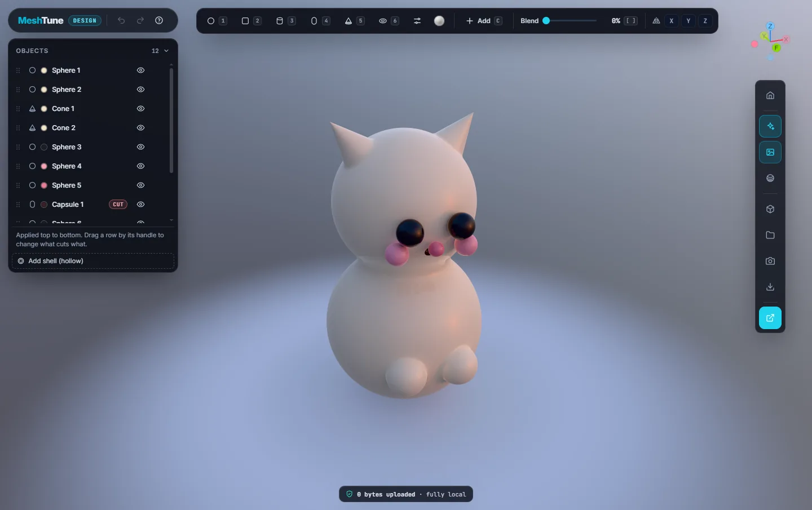Image resolution: width=812 pixels, height=510 pixels.
Task: Collapse the Objects panel with the chevron
Action: click(166, 51)
